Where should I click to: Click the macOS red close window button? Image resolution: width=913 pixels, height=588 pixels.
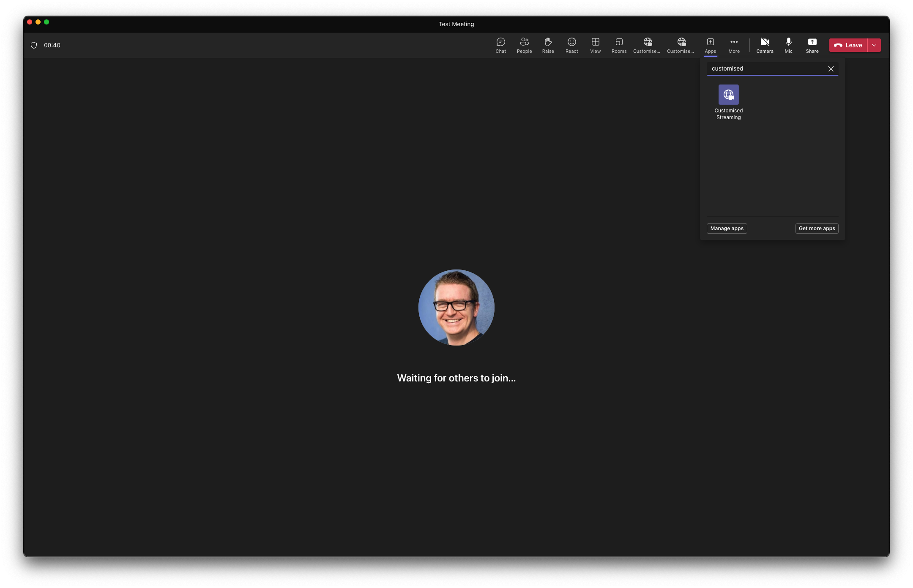(x=30, y=22)
